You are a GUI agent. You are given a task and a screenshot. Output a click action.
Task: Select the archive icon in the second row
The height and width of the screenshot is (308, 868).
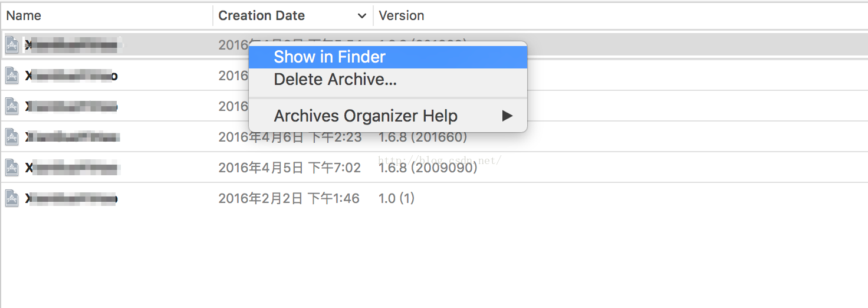(12, 75)
